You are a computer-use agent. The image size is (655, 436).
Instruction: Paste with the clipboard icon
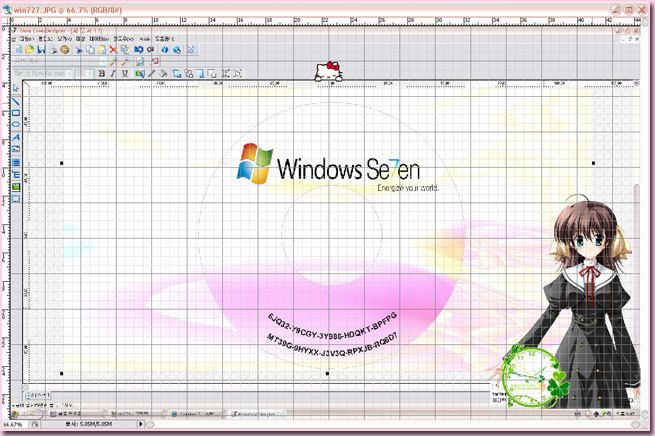102,50
